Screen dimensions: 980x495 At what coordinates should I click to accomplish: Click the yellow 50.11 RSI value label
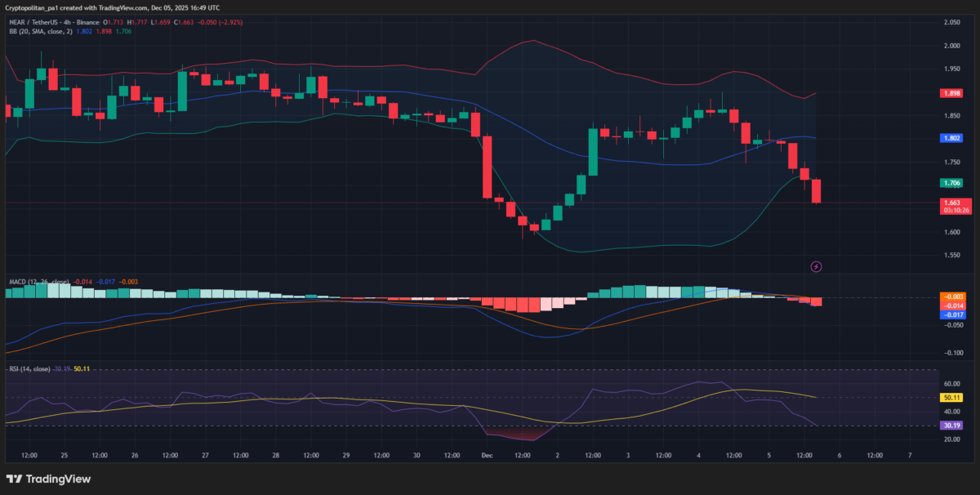[950, 396]
